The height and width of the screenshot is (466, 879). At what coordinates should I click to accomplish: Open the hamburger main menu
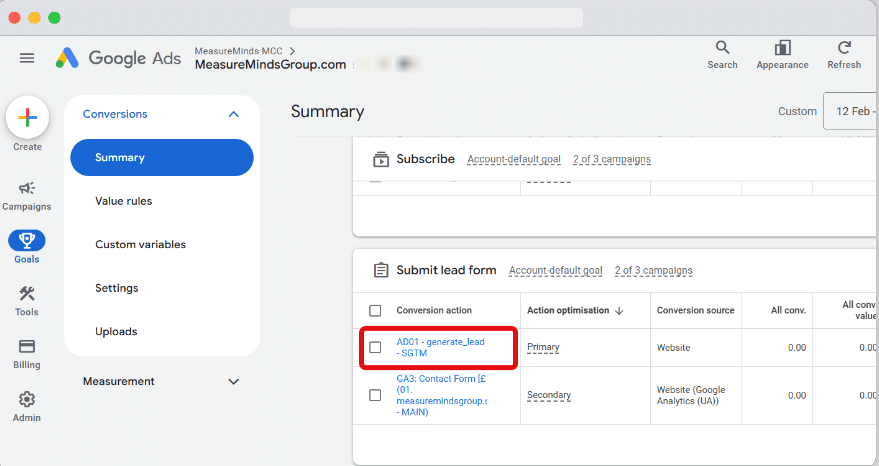pyautogui.click(x=27, y=58)
